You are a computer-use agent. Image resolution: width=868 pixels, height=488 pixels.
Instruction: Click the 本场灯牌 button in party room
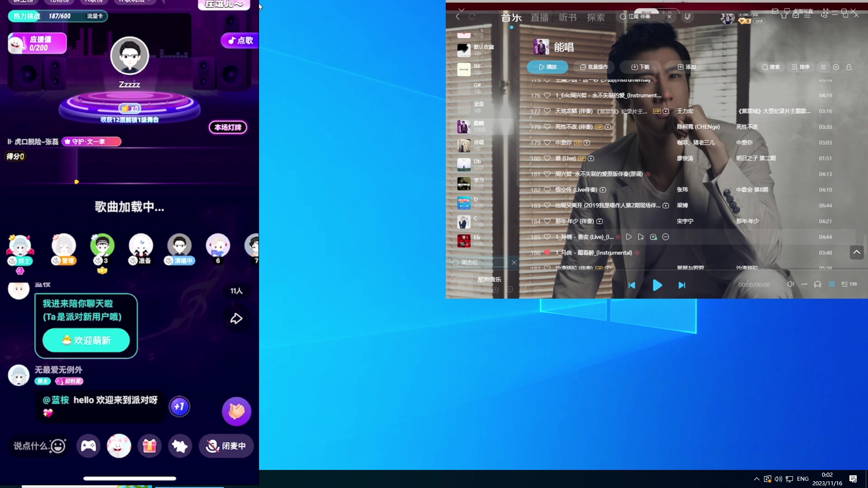pos(228,127)
